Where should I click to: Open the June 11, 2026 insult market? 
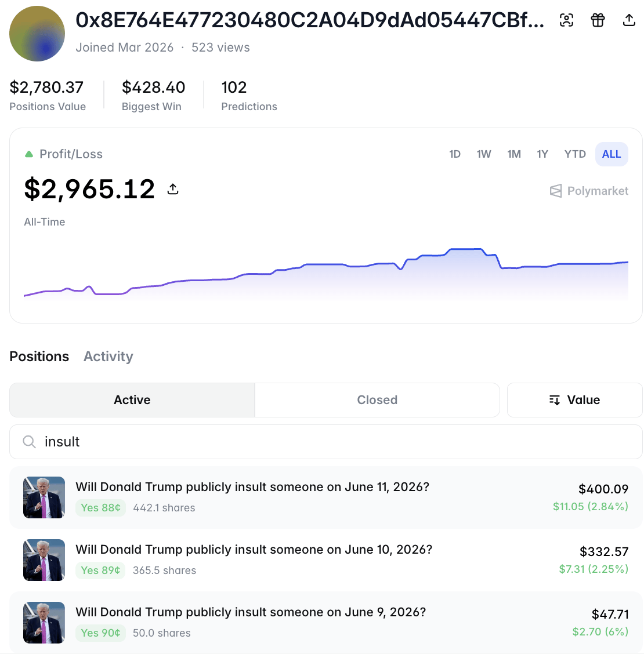325,497
